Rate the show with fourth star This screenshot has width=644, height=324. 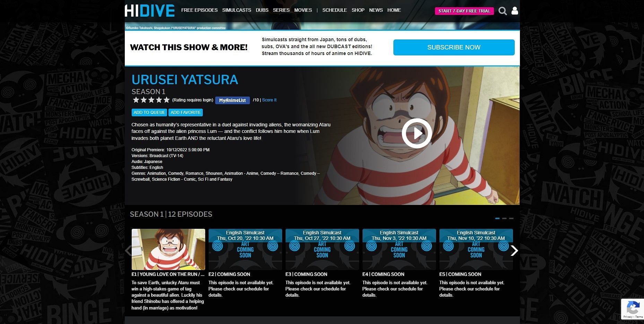click(x=159, y=100)
